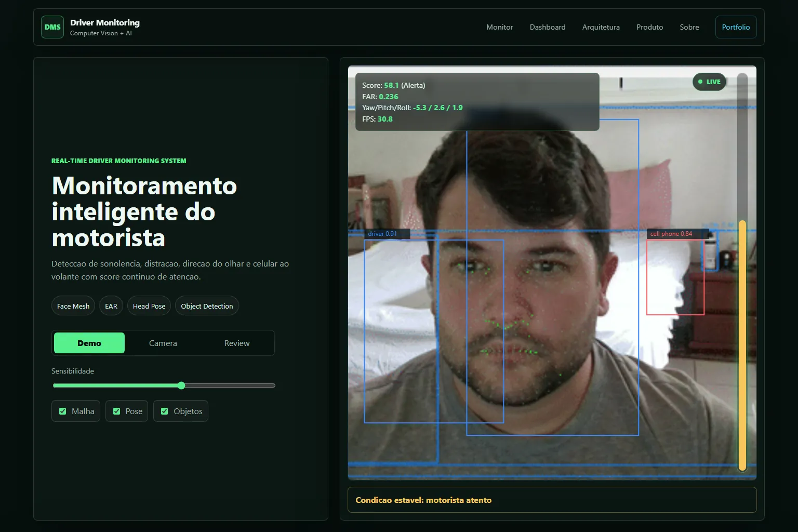This screenshot has height=532, width=798.
Task: Toggle the Pose checkbox
Action: coord(117,411)
